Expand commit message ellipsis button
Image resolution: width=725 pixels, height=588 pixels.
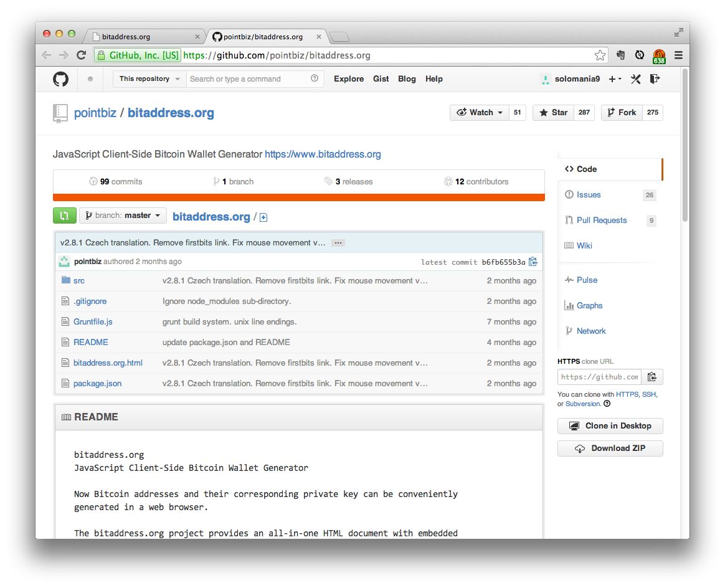click(x=338, y=243)
